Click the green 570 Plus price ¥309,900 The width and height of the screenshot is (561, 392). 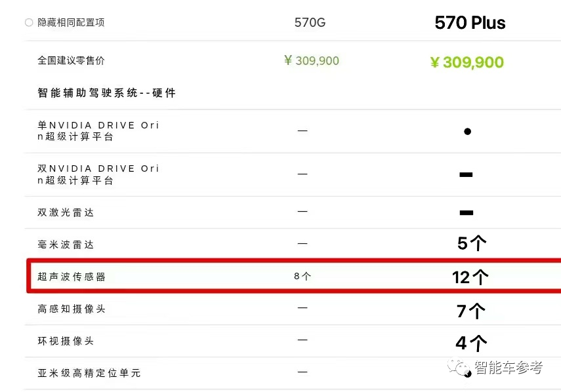click(x=467, y=63)
